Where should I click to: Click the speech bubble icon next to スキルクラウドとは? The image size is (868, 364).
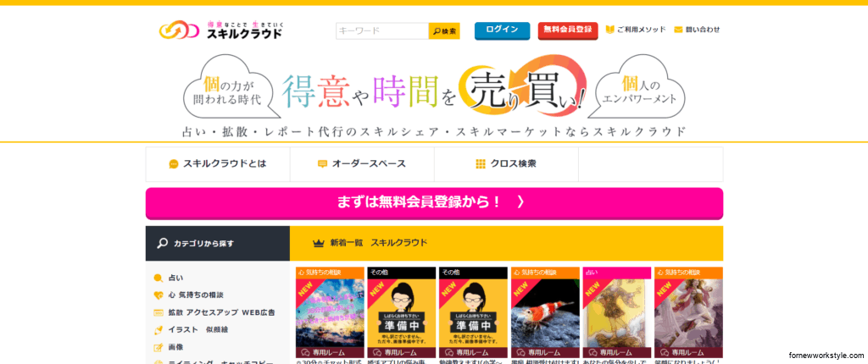(174, 163)
